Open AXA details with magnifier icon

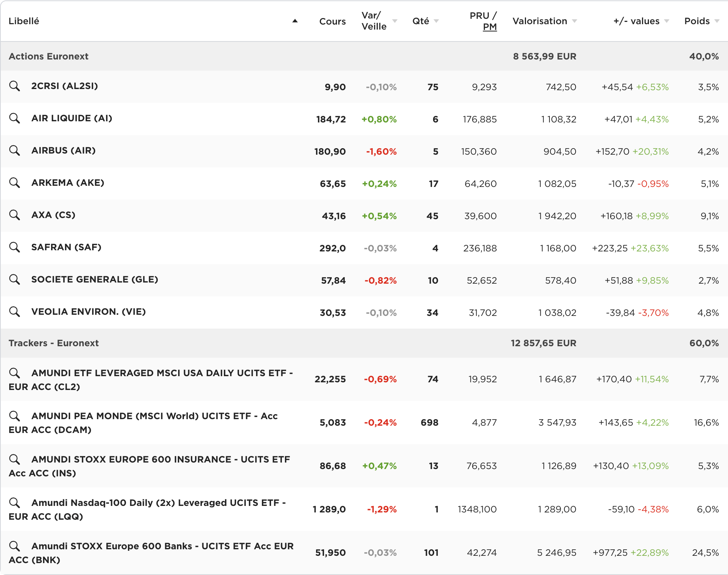click(x=15, y=215)
